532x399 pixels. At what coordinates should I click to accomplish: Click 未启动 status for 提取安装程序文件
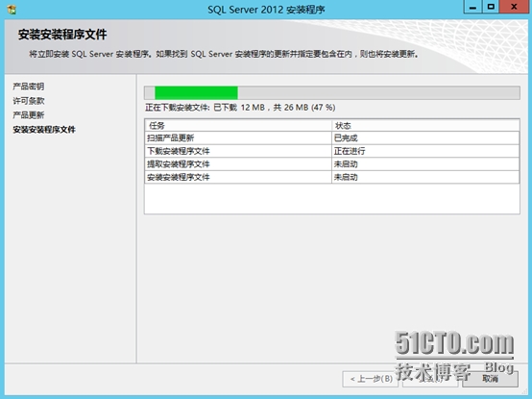click(425, 164)
